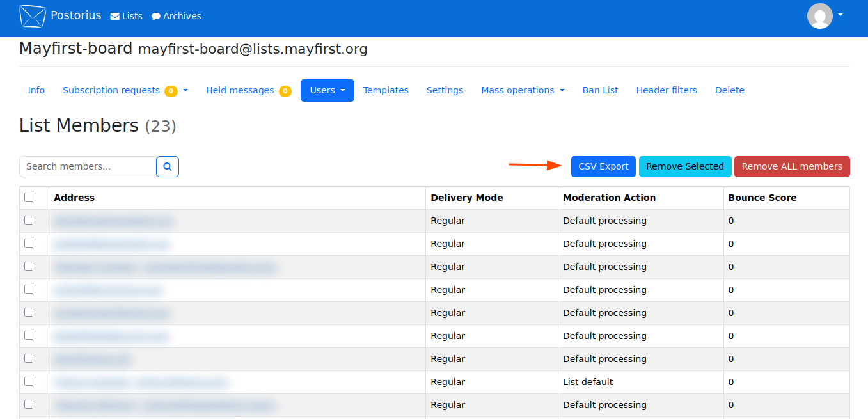Check the first member row checkbox
Screen dimensions: 868x419
pyautogui.click(x=29, y=220)
